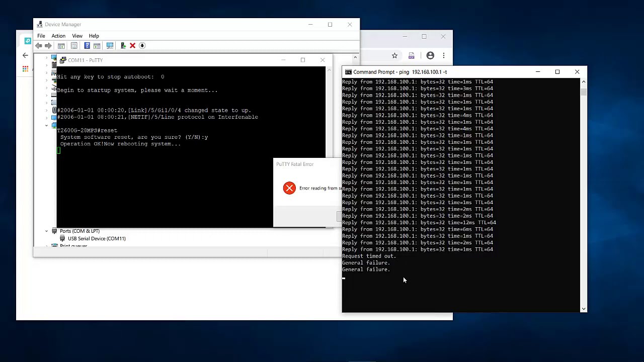The height and width of the screenshot is (362, 644).
Task: Click Chrome apps grid icon at left edge
Action: (x=25, y=68)
